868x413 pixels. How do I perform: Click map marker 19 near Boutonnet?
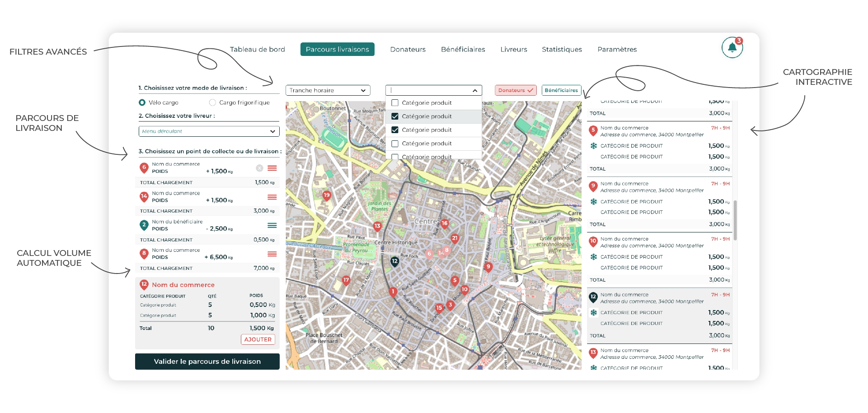coord(326,195)
